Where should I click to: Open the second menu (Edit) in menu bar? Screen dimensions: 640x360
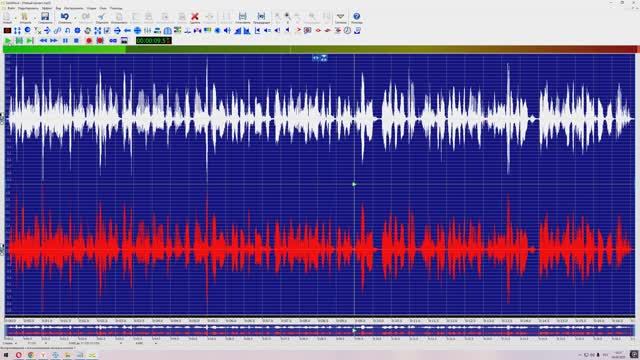click(28, 8)
